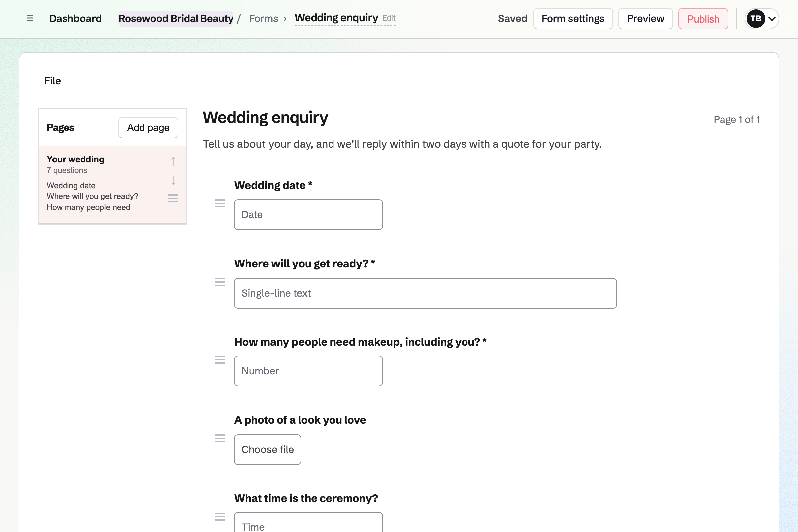The image size is (798, 532).
Task: Click the Wedding enquiry form heading
Action: (265, 118)
